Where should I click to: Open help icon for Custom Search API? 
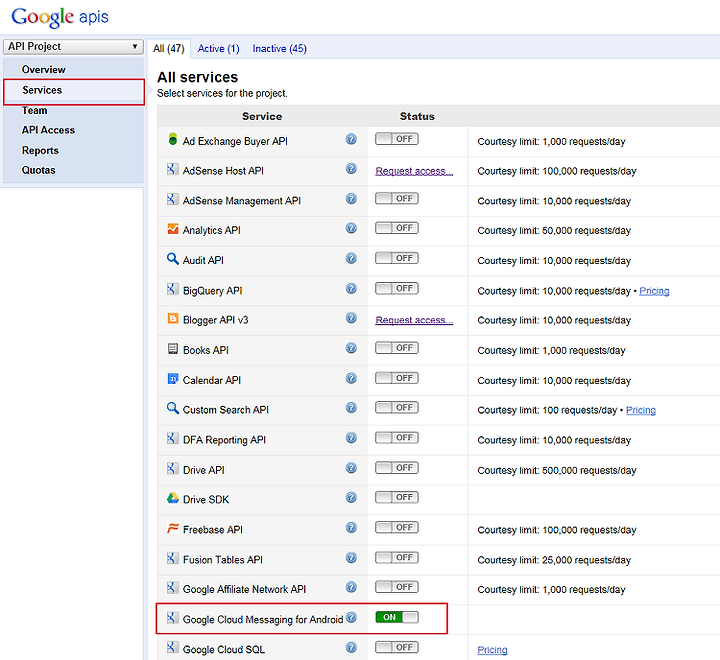point(351,407)
